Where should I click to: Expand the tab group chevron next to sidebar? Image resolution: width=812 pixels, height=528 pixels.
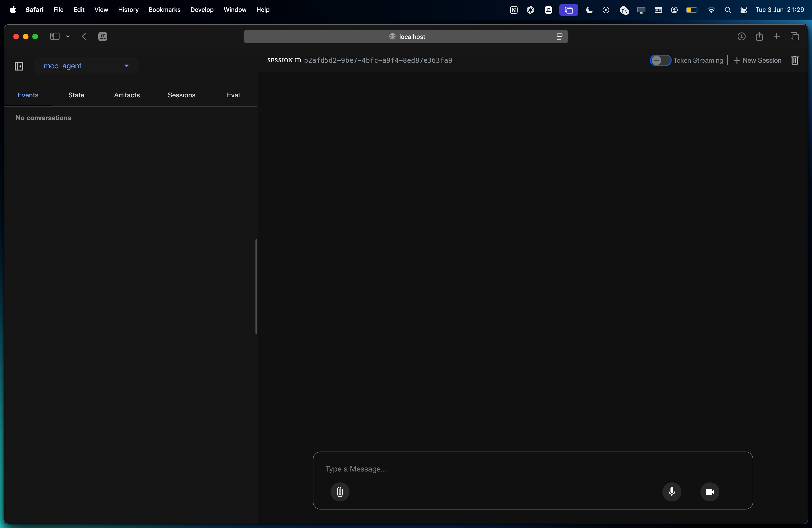point(68,37)
